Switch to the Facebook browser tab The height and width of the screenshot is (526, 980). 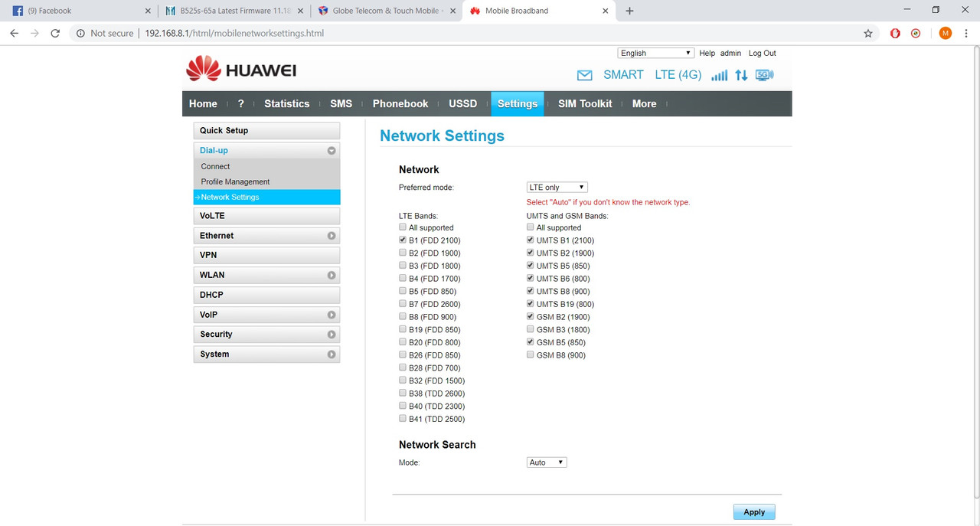(x=79, y=11)
